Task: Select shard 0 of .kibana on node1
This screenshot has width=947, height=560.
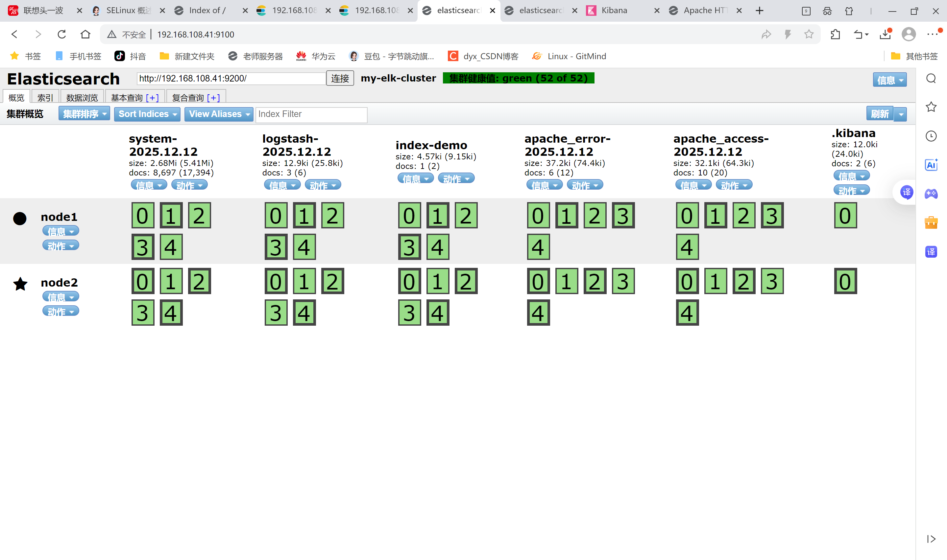Action: tap(845, 216)
